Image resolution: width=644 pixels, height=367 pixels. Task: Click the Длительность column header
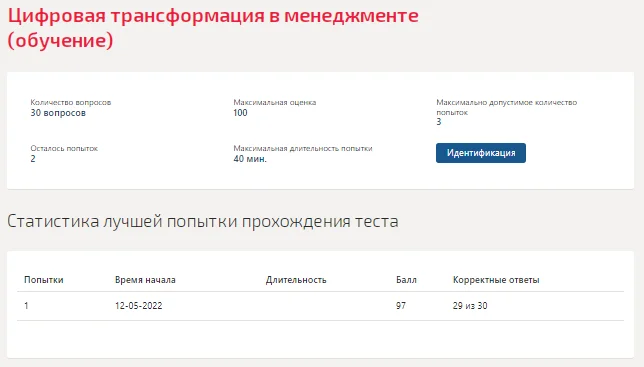point(296,280)
